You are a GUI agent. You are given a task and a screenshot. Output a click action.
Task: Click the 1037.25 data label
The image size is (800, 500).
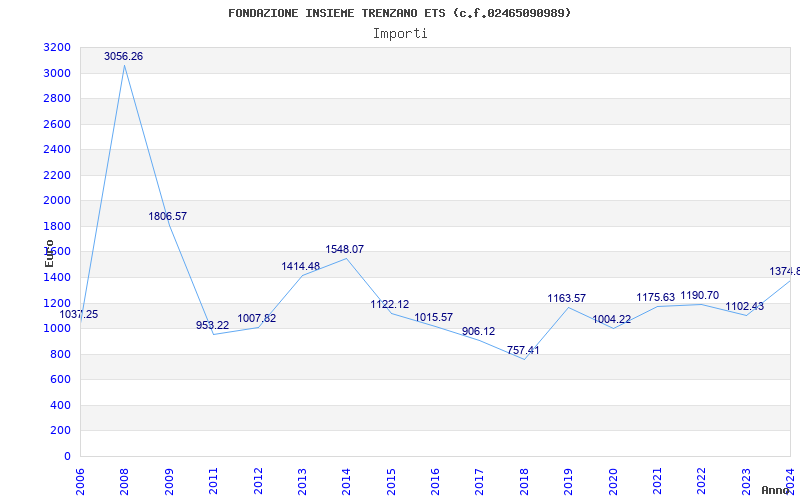(79, 315)
